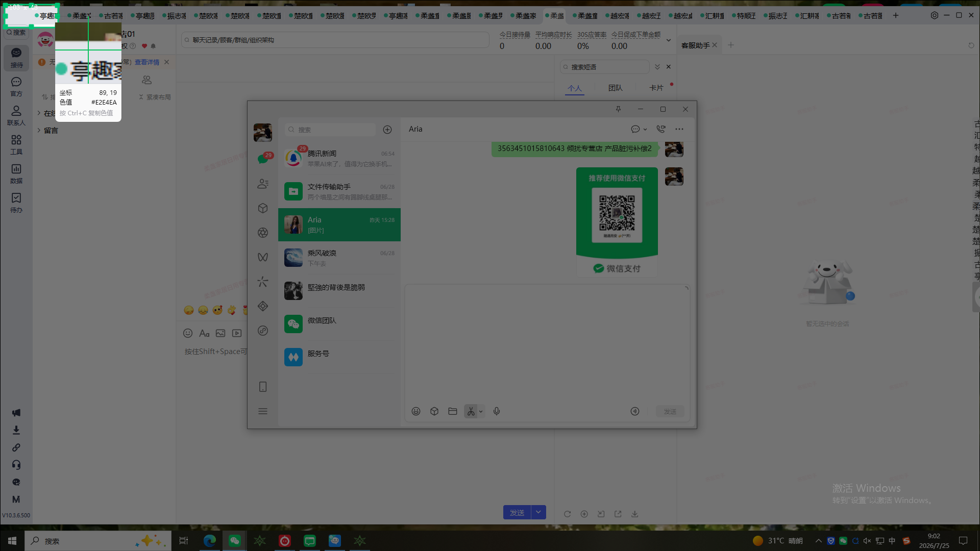Click the blue 发送 button in customer service app
980x551 pixels.
tap(517, 512)
